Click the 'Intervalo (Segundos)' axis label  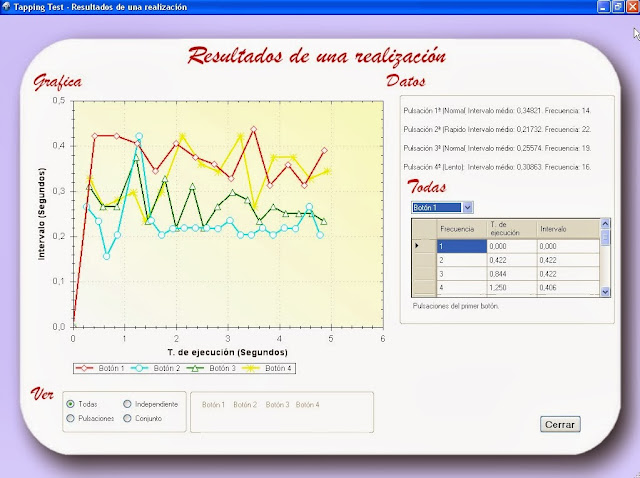click(x=41, y=214)
